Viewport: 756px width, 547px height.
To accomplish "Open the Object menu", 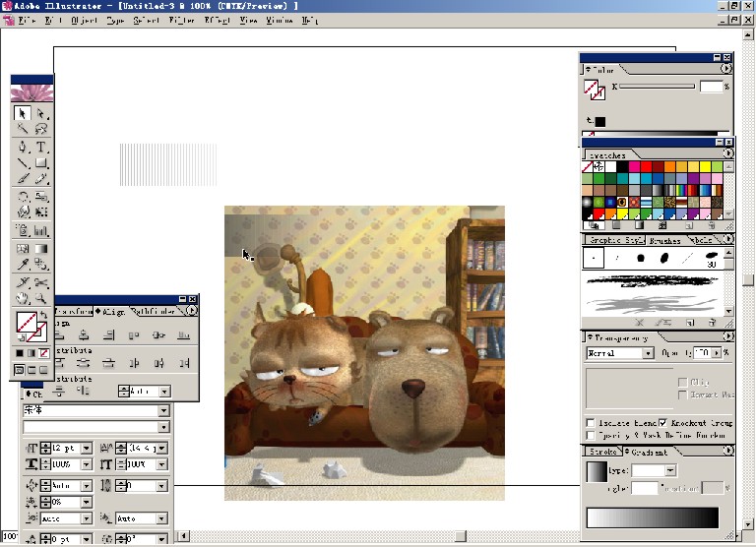I will point(85,21).
